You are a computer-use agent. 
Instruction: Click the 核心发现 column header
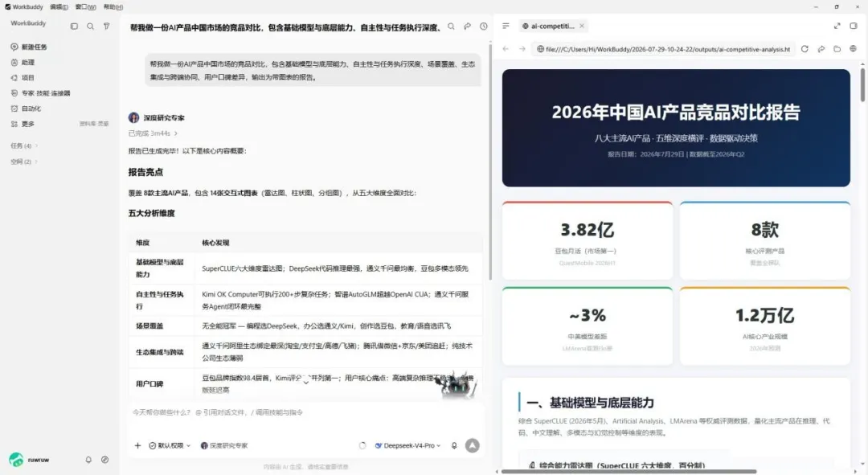pos(215,243)
